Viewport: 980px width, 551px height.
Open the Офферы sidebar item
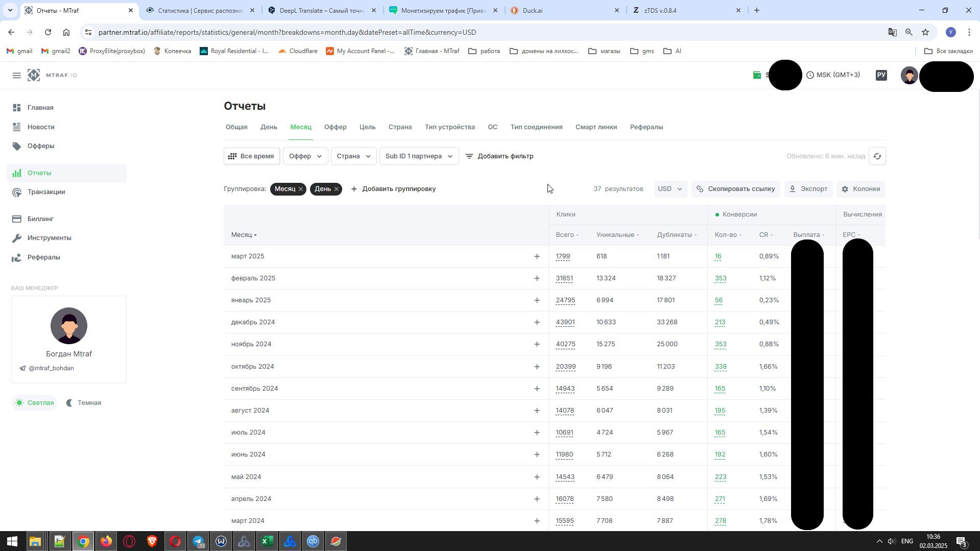(41, 146)
